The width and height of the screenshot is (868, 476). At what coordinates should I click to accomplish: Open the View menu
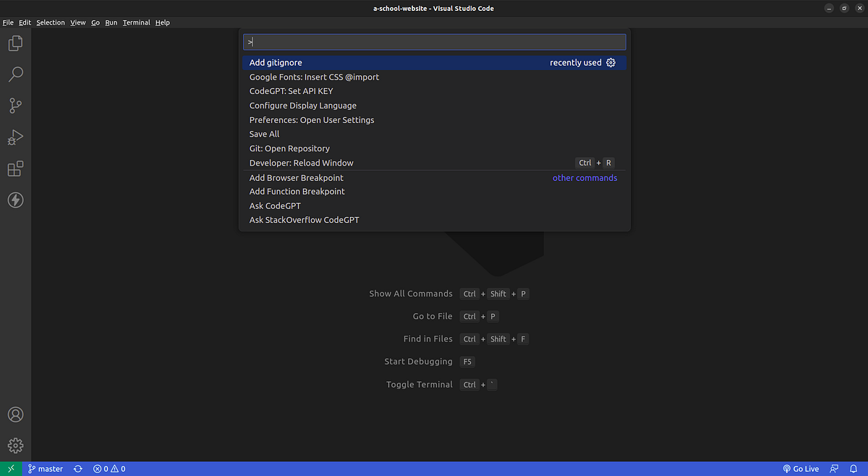click(77, 22)
